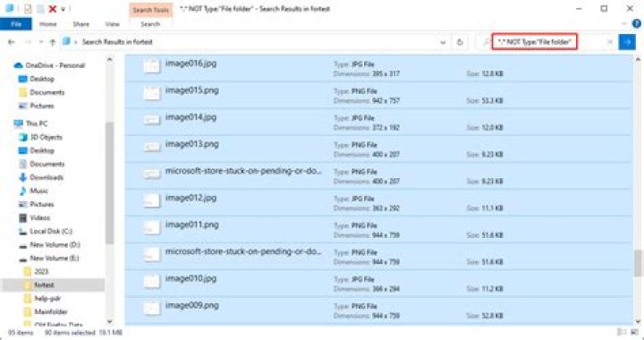Screen dimensions: 644x340
Task: Open New Volume (D:) in sidebar
Action: click(55, 245)
